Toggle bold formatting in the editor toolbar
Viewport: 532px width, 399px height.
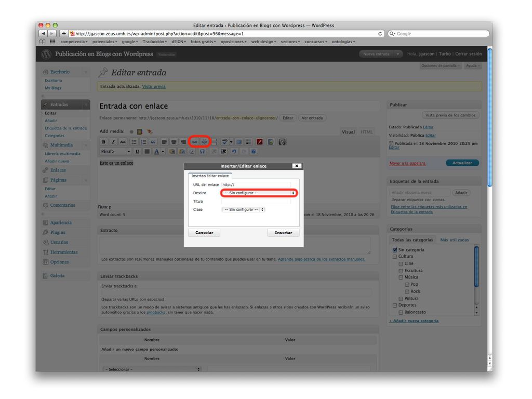coord(104,142)
